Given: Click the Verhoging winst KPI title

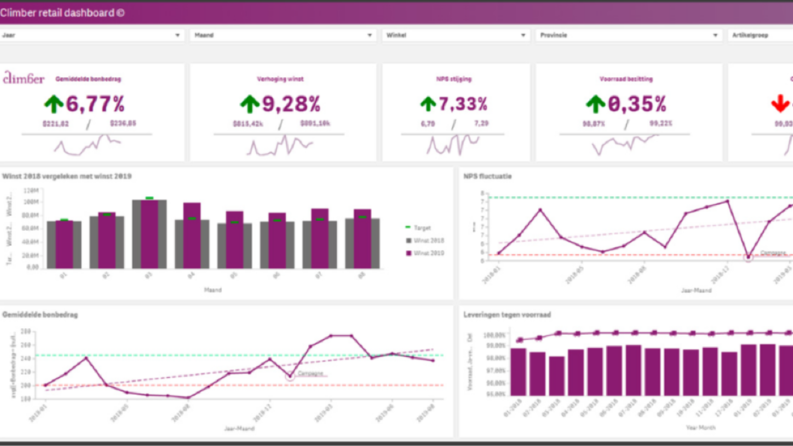Looking at the screenshot, I should point(280,79).
